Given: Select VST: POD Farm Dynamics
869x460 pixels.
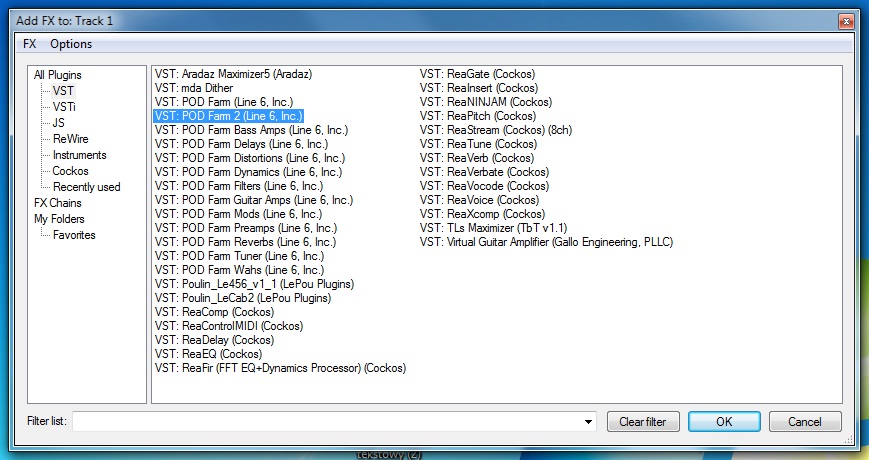Looking at the screenshot, I should [248, 172].
